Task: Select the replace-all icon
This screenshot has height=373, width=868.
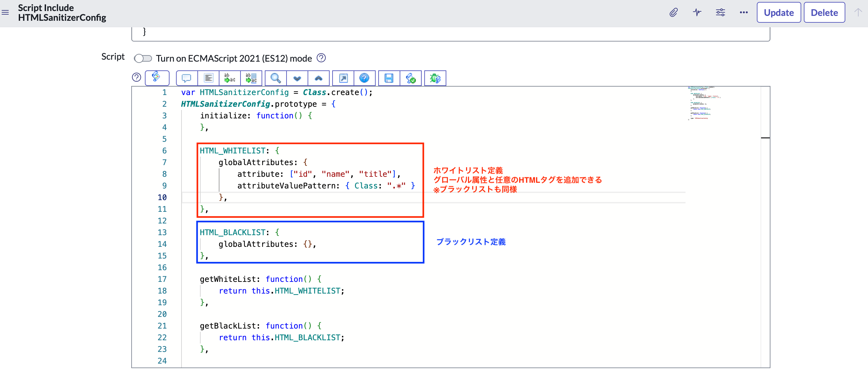Action: (252, 78)
